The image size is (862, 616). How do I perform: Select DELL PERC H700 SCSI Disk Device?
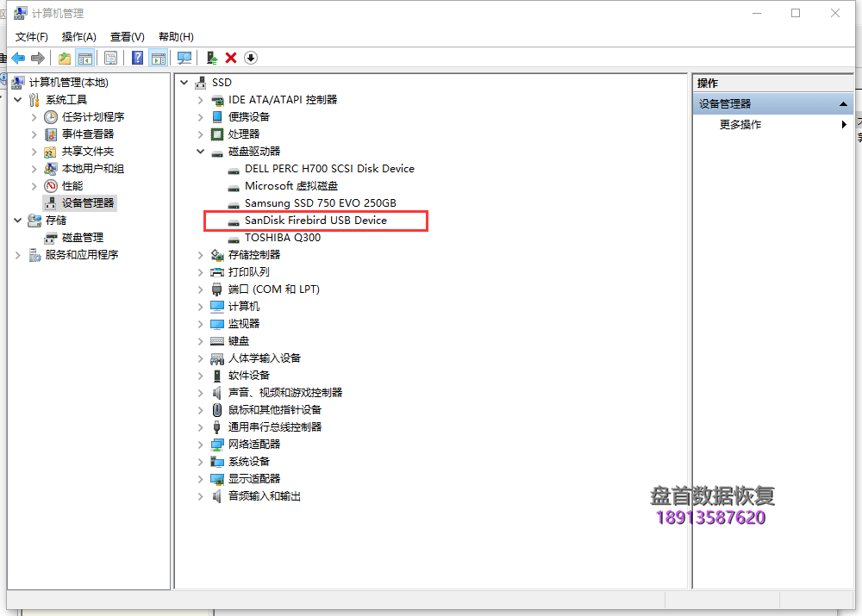[329, 169]
